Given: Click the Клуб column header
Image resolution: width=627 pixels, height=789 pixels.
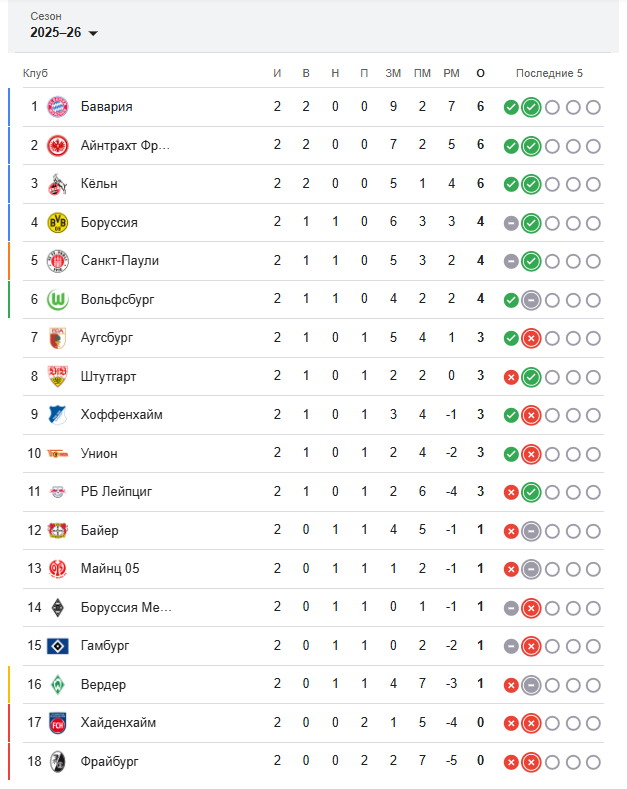Looking at the screenshot, I should (x=36, y=73).
